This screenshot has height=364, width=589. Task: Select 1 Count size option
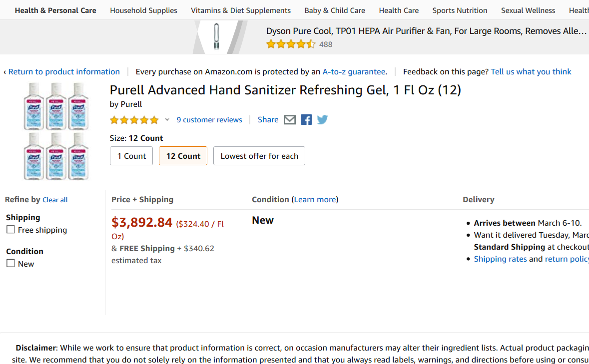[131, 156]
